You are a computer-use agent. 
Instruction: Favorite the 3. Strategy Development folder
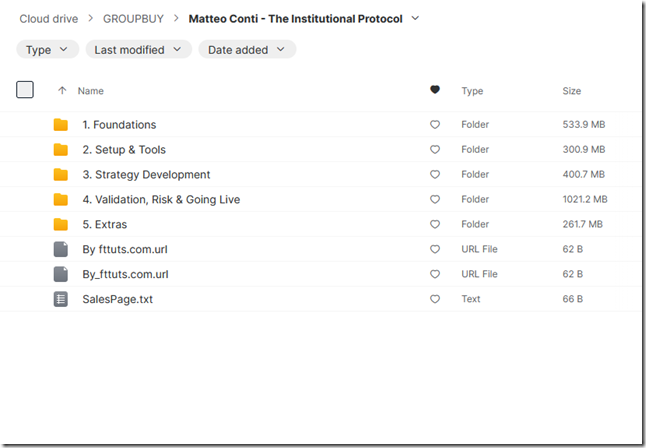tap(435, 174)
